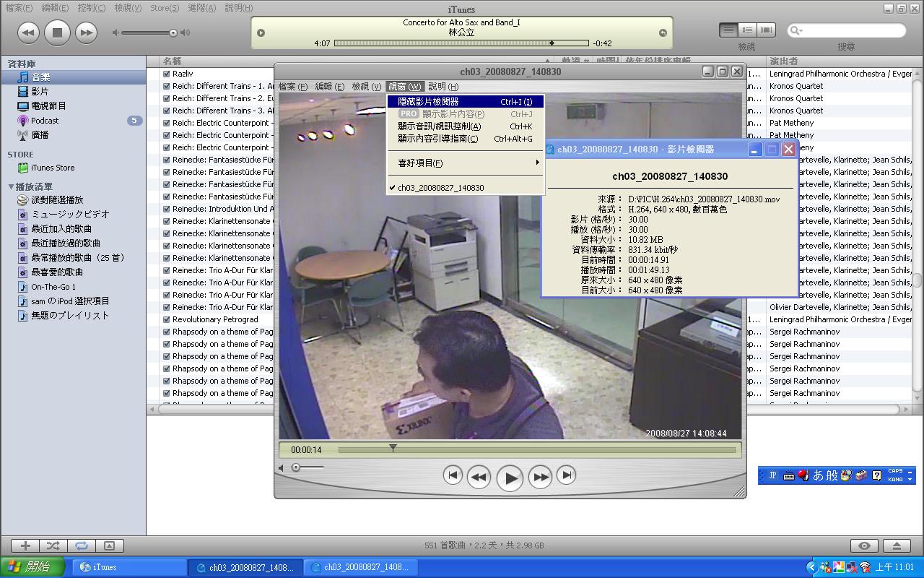924x578 pixels.
Task: Switch iTunes to album grid view
Action: (747, 30)
